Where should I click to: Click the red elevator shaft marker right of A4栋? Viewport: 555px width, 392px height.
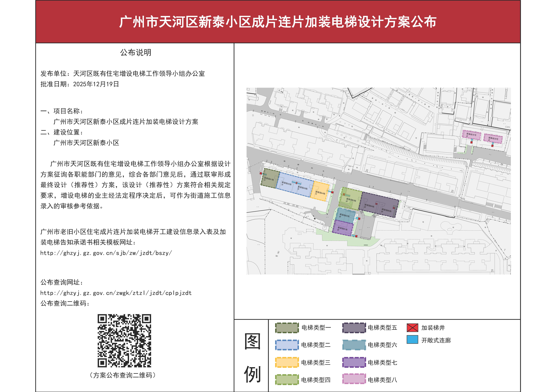(332, 192)
